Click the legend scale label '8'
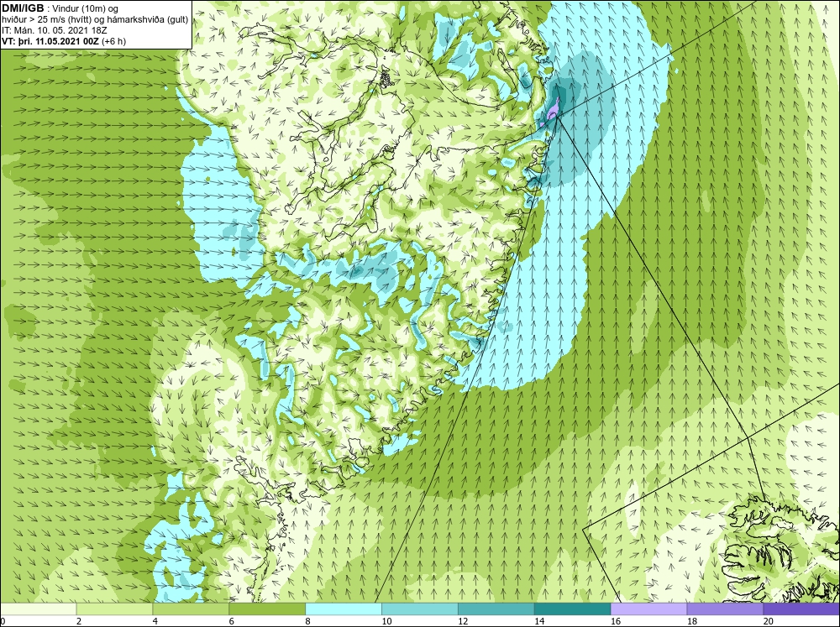This screenshot has height=627, width=840. pyautogui.click(x=308, y=621)
